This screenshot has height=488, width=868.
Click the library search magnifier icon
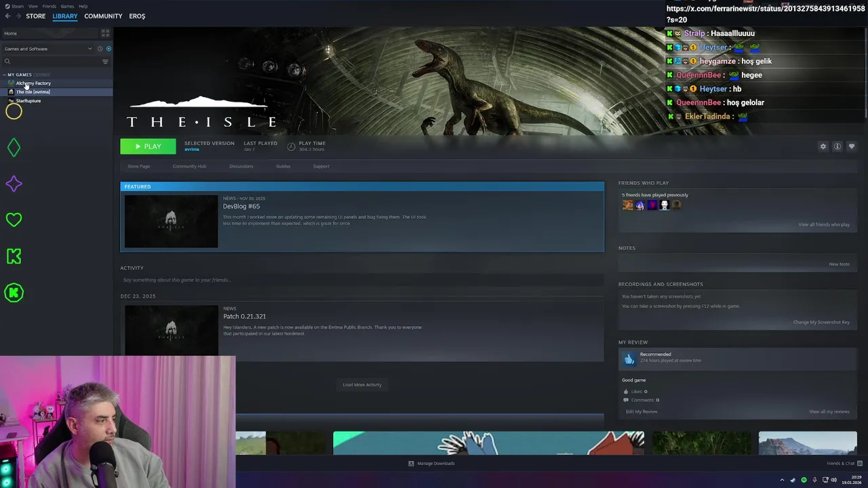(7, 62)
